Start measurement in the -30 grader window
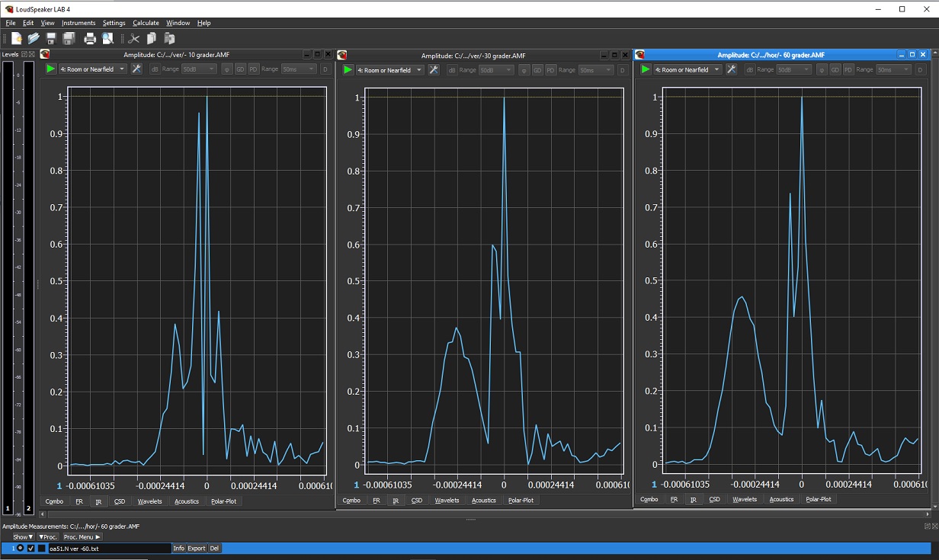 tap(348, 70)
